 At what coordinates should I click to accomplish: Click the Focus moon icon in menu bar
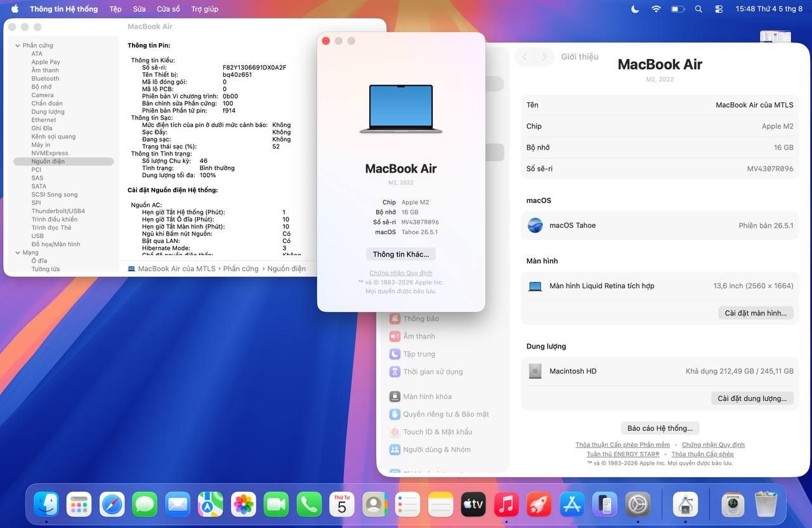635,9
